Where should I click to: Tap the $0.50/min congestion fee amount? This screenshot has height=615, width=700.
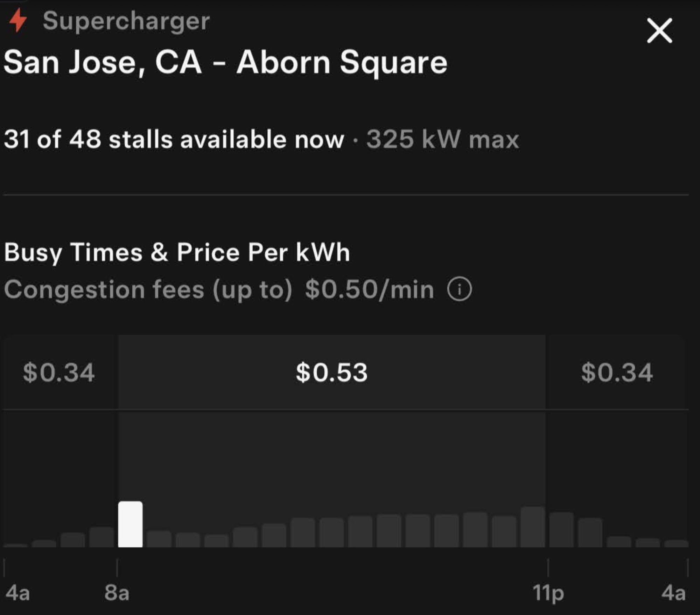369,290
